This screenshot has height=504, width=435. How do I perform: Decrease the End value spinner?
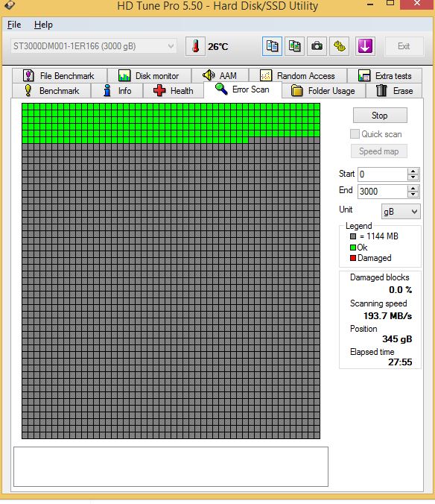(413, 195)
